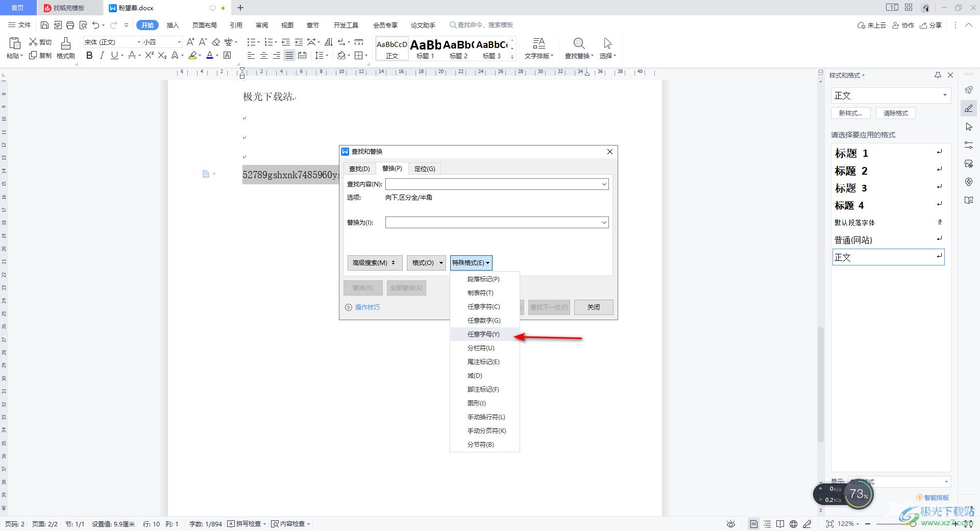The image size is (980, 531).
Task: Click into the 查找内容 input field
Action: pos(493,184)
